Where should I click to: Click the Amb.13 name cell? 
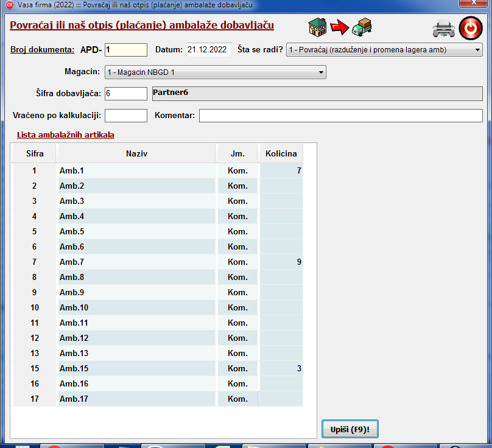136,353
